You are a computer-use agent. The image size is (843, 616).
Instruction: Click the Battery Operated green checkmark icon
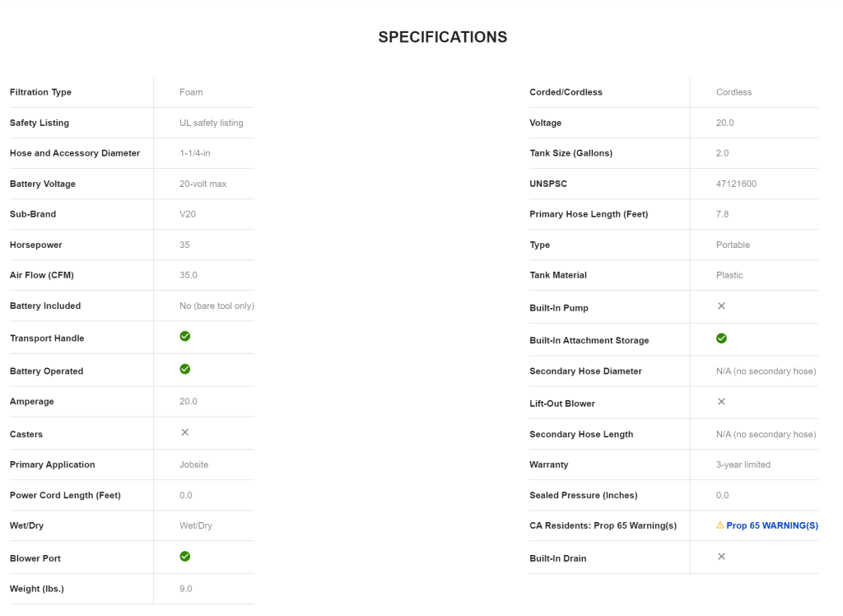tap(185, 369)
